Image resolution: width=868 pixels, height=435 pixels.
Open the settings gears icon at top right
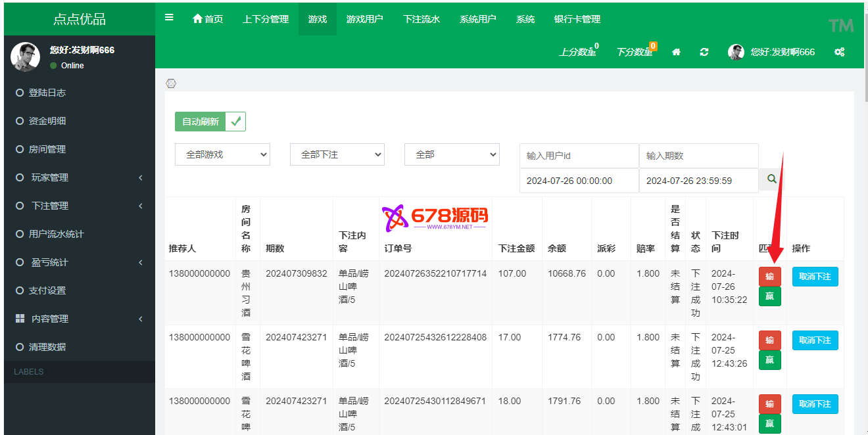tap(839, 52)
